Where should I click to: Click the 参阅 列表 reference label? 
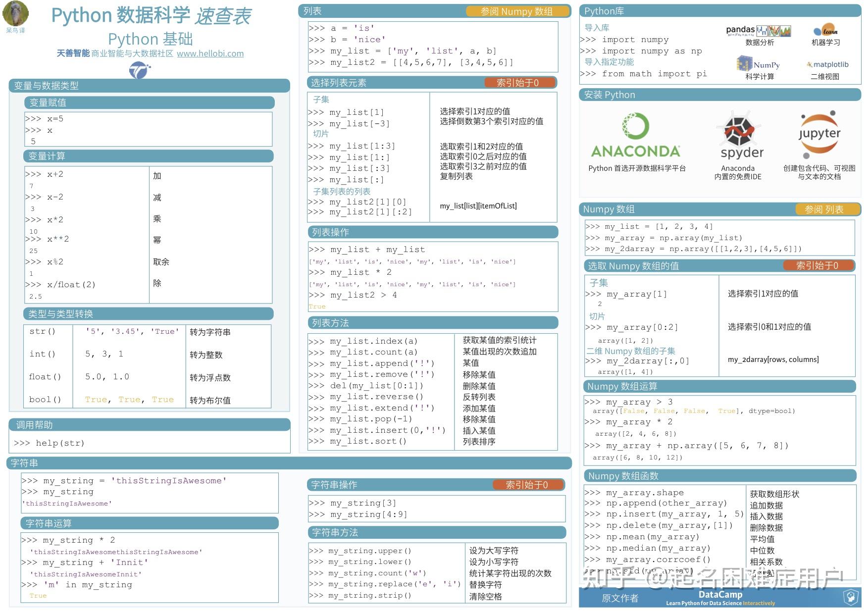coord(827,209)
